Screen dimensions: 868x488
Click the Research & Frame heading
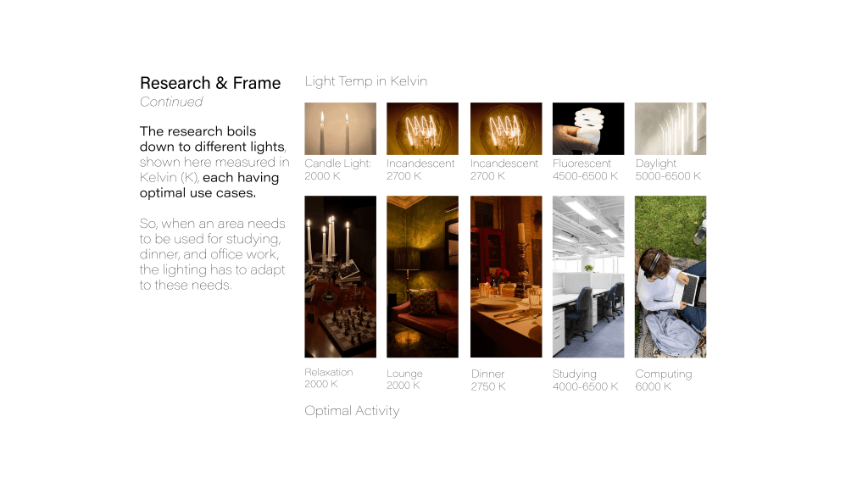(210, 83)
